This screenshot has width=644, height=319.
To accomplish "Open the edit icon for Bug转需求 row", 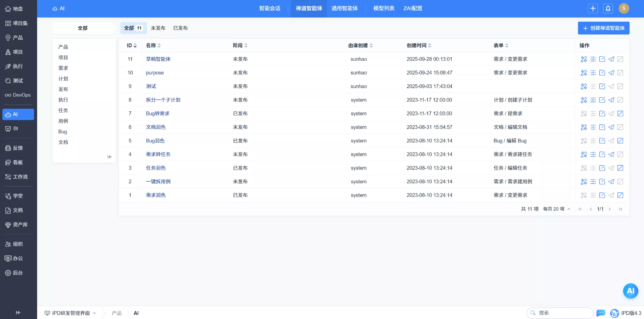I will pos(602,113).
